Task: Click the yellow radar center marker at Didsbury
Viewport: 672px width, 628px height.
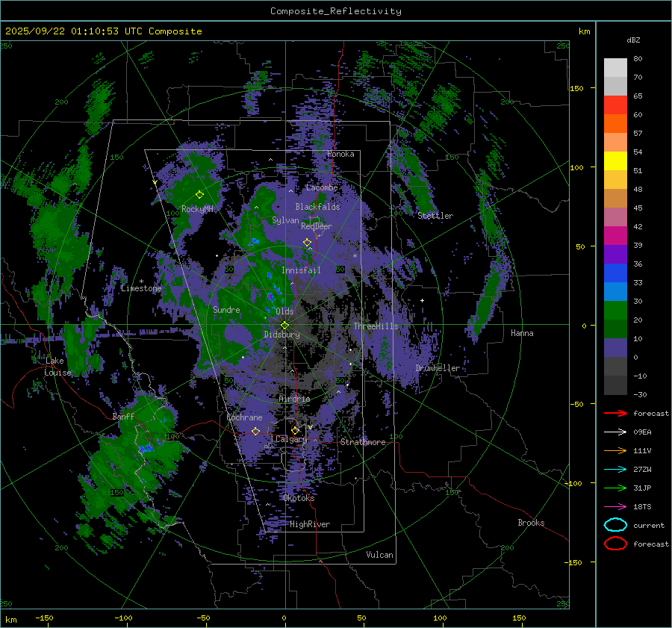Action: (284, 325)
